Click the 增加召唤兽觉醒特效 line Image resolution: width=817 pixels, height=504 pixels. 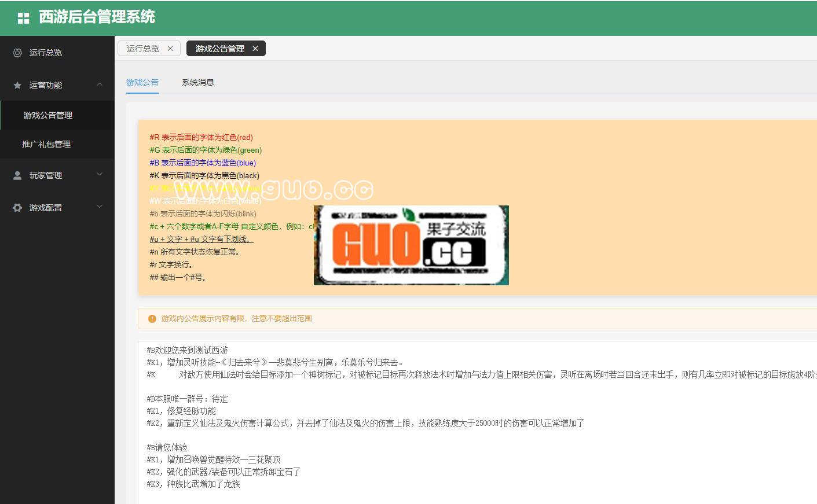point(214,459)
